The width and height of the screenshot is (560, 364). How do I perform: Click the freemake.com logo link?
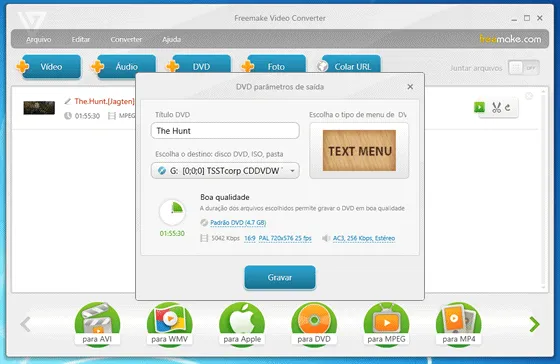[510, 39]
